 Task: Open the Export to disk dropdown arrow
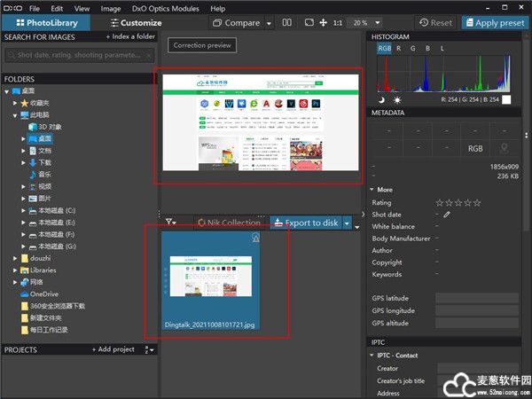348,223
